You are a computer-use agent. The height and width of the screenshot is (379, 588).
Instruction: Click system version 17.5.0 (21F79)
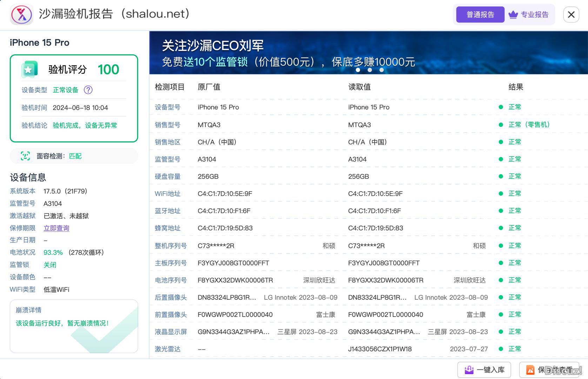(x=65, y=191)
